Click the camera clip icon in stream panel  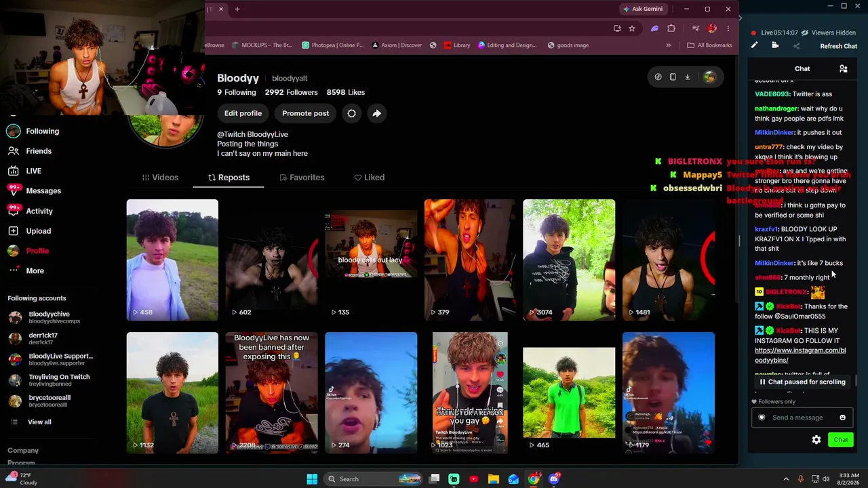pos(775,45)
